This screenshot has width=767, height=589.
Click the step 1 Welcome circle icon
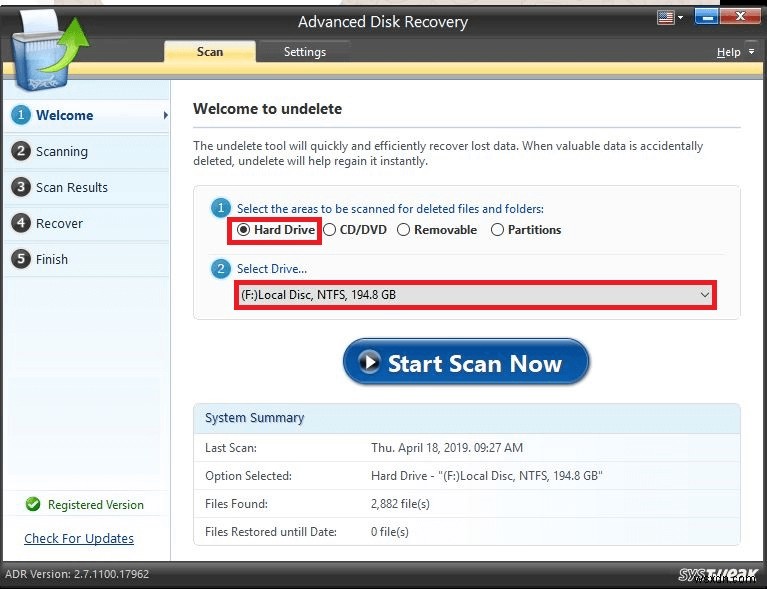(x=21, y=115)
